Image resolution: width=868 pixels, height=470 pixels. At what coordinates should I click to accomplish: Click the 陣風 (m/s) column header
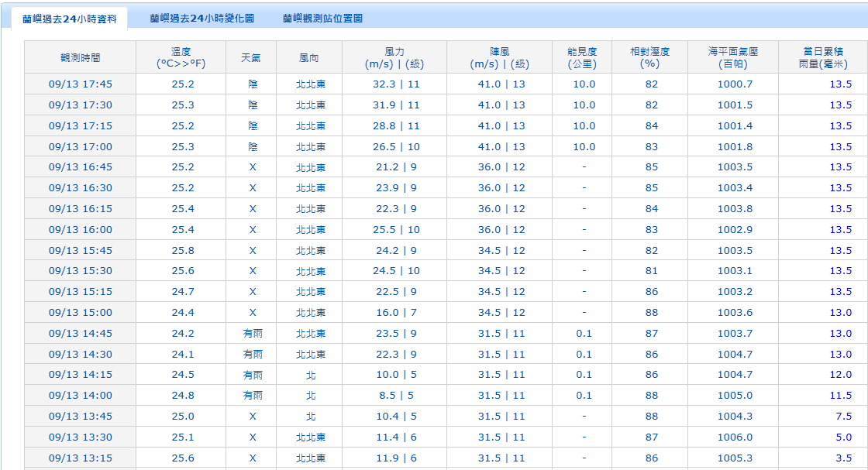point(500,57)
